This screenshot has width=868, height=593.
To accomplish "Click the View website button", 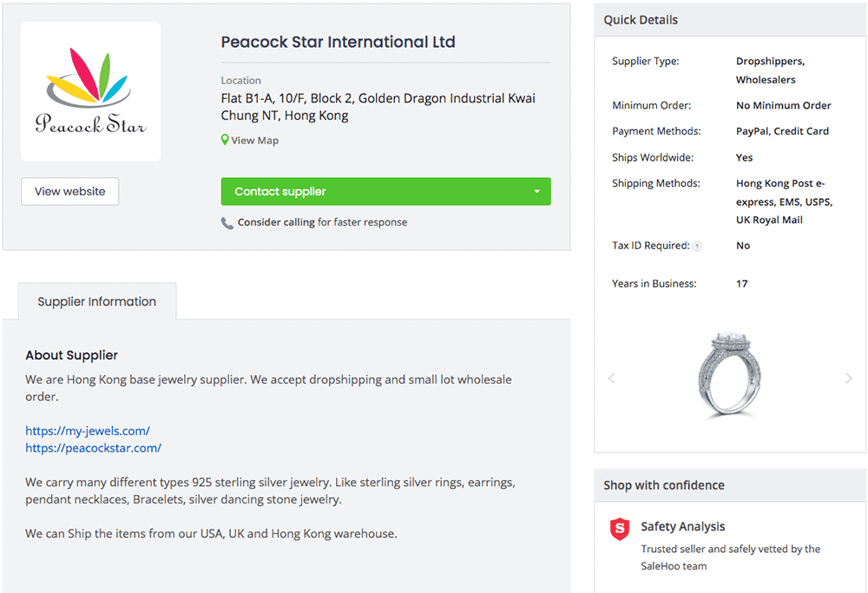I will (x=69, y=192).
